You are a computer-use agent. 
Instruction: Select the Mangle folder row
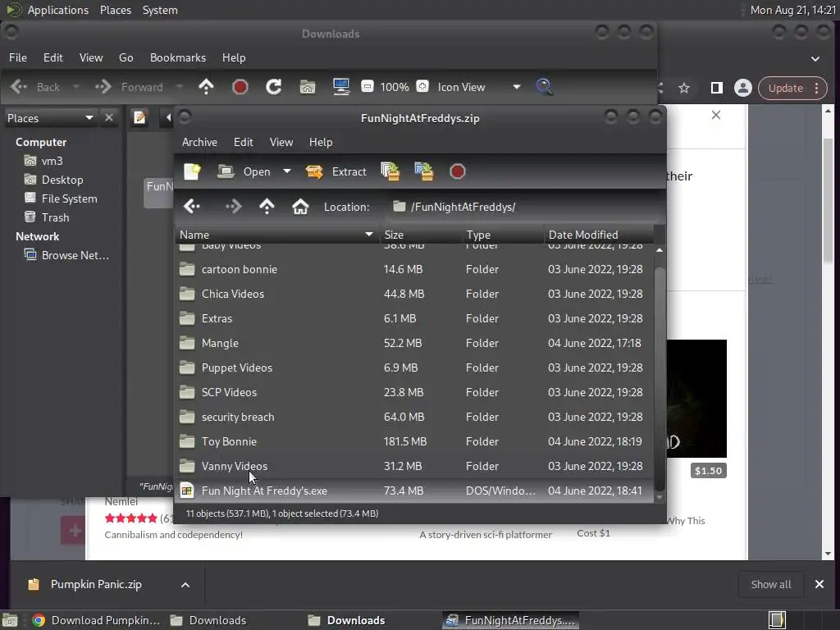click(413, 344)
